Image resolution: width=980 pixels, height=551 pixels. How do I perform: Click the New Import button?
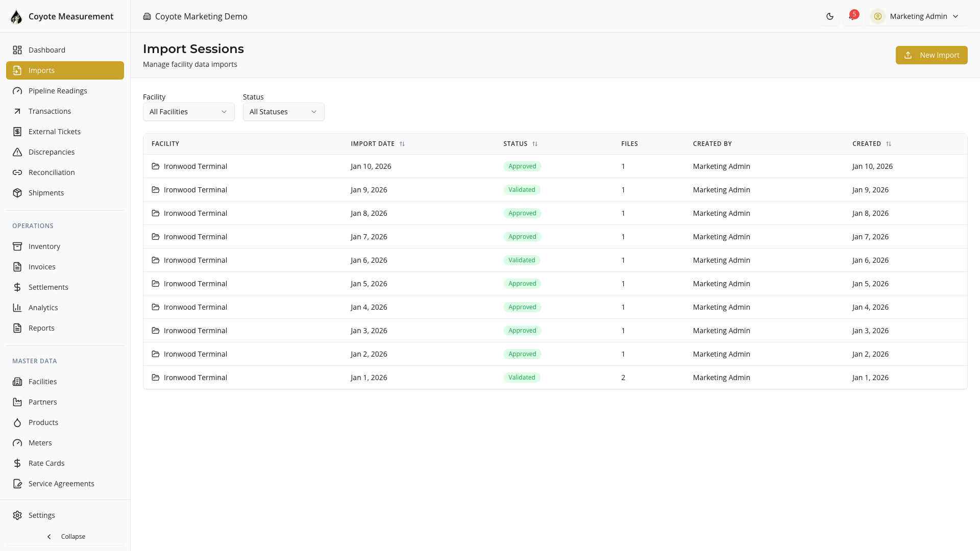pos(931,55)
